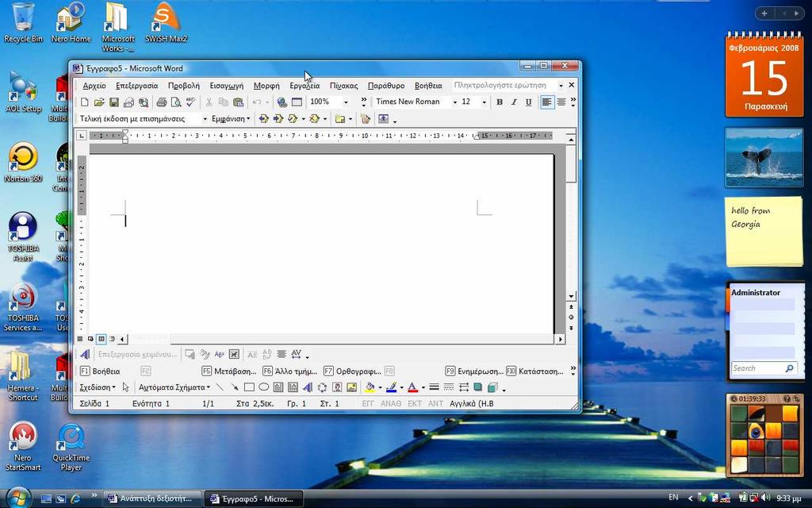This screenshot has height=508, width=812.
Task: Run the ABC spelling check icon
Action: [x=190, y=102]
